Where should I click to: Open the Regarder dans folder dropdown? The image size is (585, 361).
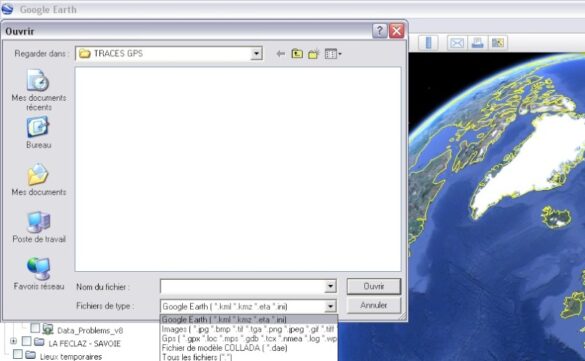click(256, 54)
